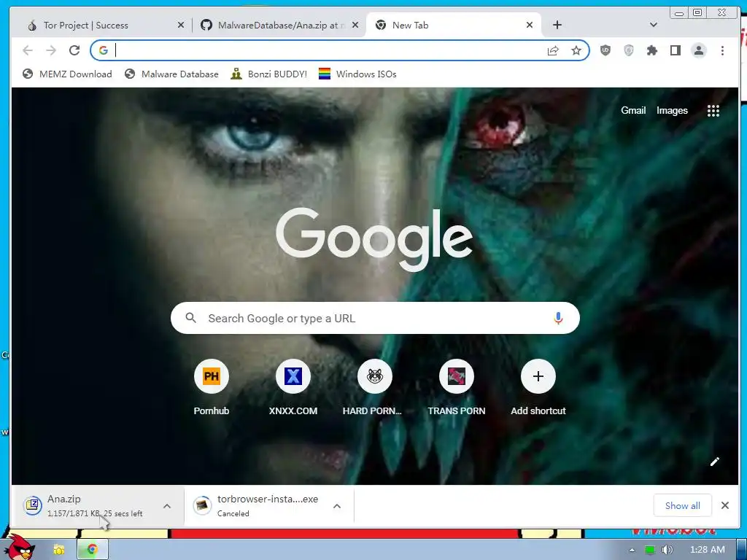The width and height of the screenshot is (747, 560).
Task: Open the MEMZ Download bookmark
Action: 67,74
